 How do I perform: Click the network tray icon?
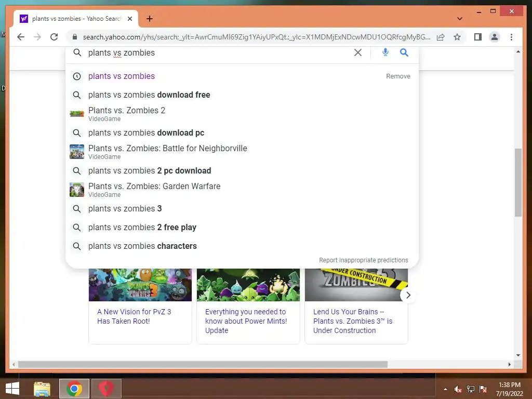471,389
